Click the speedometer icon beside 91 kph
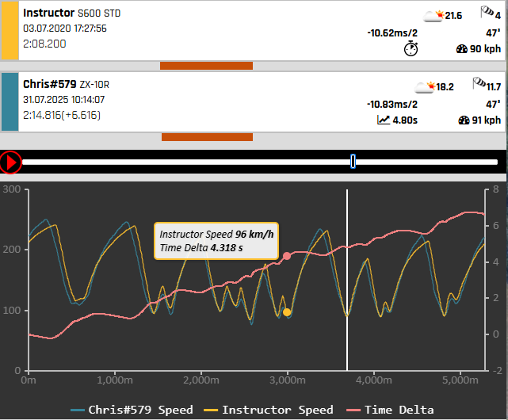The image size is (508, 420). [464, 120]
